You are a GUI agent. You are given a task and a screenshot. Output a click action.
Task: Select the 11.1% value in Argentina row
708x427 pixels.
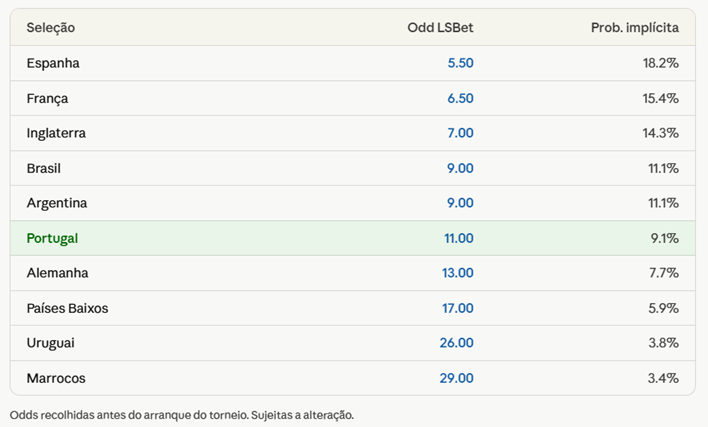click(664, 203)
